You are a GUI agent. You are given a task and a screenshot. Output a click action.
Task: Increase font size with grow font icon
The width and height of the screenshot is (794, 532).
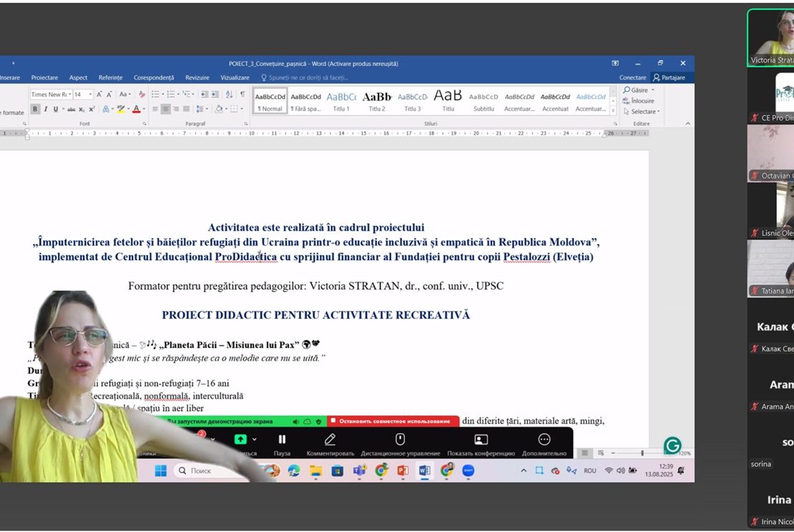coord(99,94)
